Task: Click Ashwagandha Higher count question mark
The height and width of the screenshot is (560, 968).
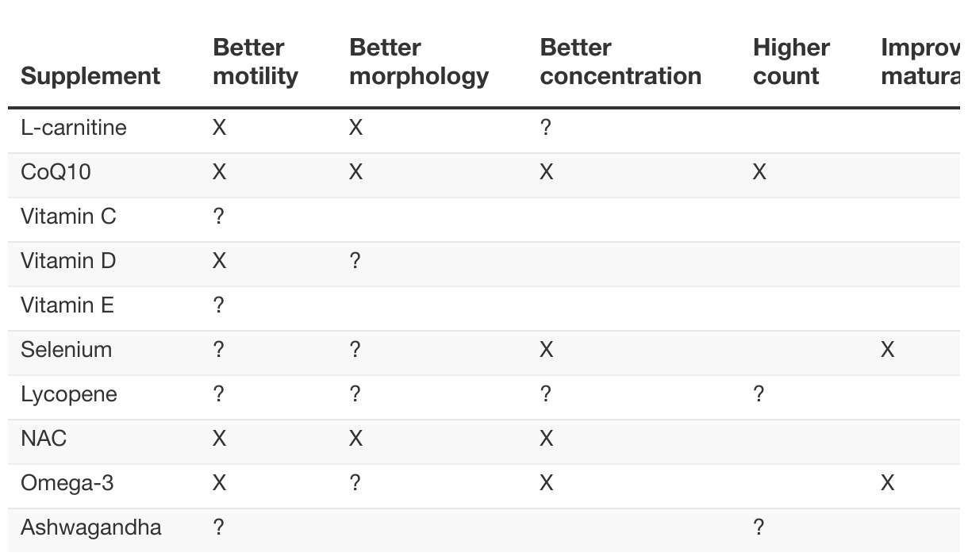Action: click(759, 527)
